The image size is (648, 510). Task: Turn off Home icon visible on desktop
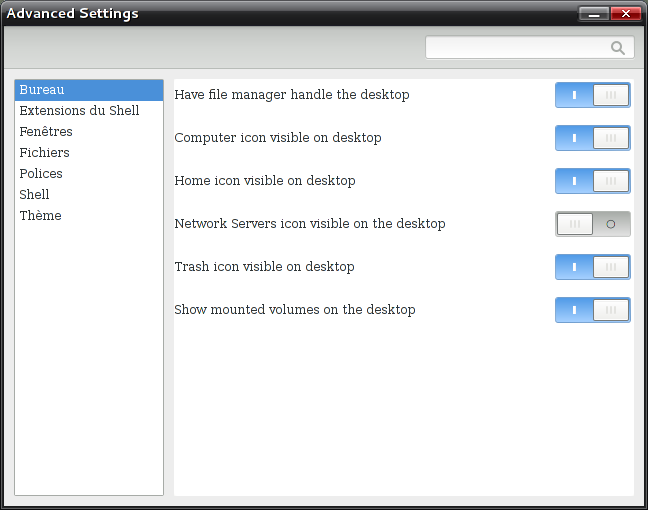coord(592,181)
